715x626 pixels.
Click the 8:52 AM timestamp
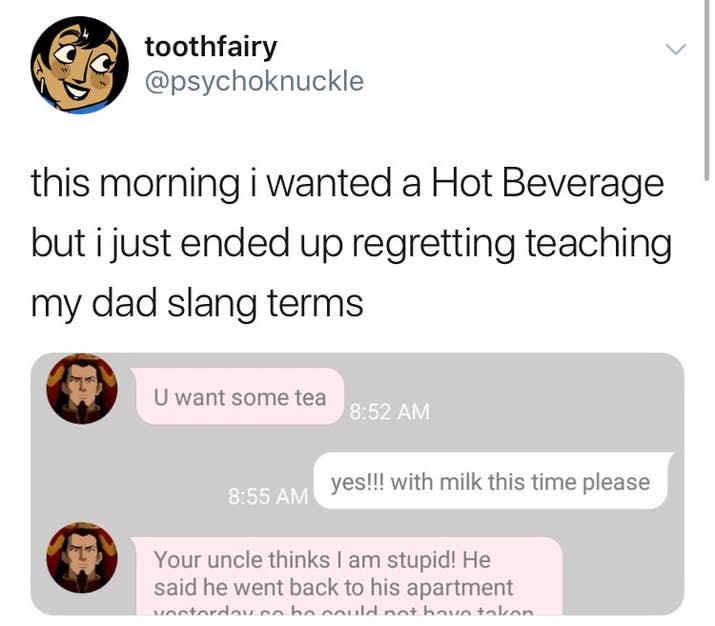(389, 412)
